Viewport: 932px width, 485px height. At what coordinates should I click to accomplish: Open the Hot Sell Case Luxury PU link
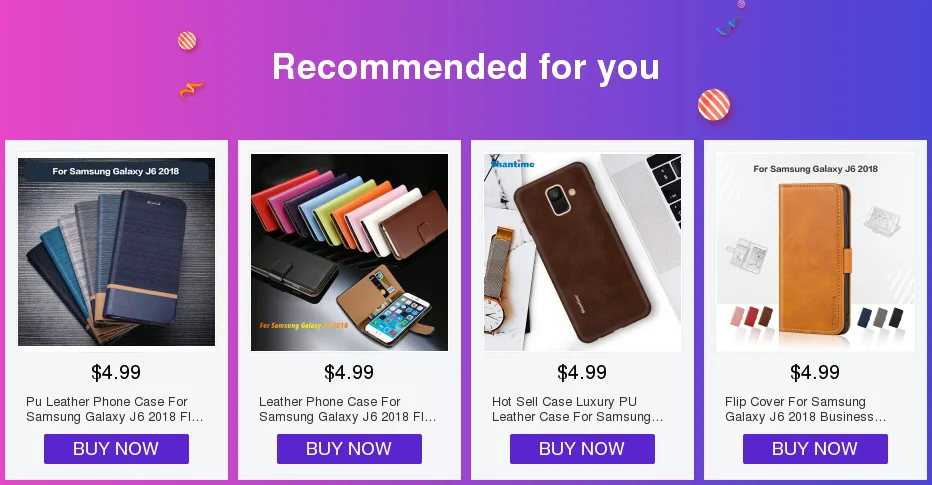pos(577,410)
